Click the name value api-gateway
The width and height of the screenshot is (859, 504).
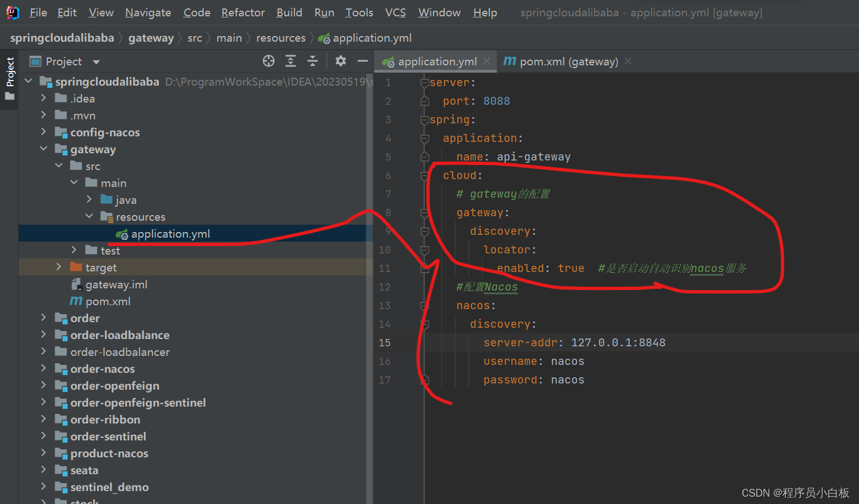coord(533,157)
